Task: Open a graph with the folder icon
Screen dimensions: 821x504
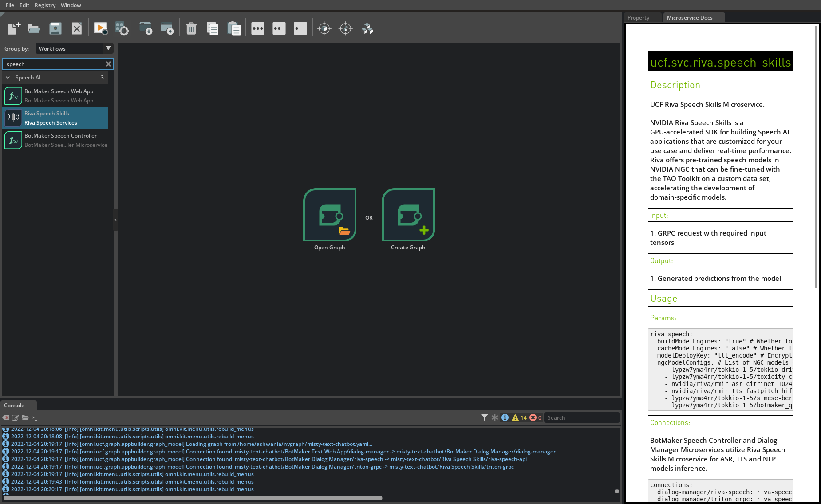Action: coord(34,29)
